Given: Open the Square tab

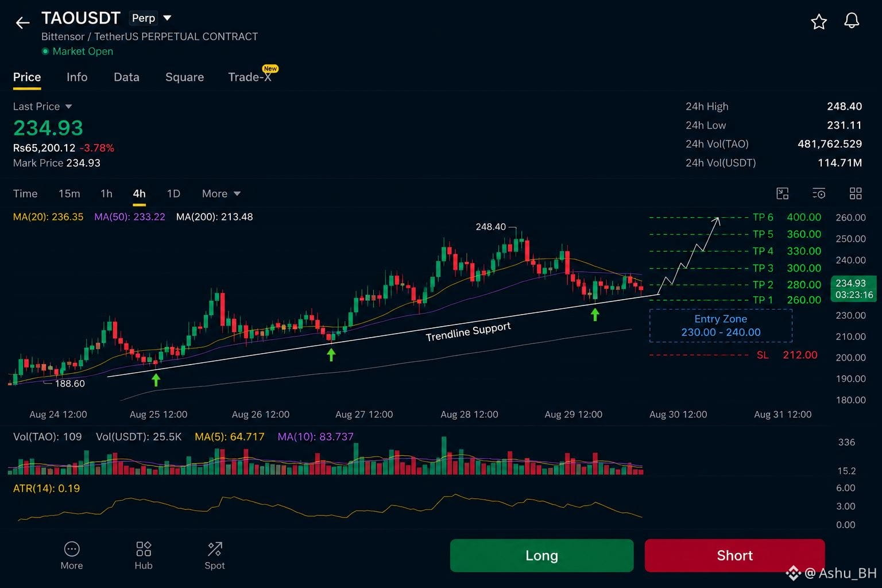Looking at the screenshot, I should pyautogui.click(x=184, y=77).
